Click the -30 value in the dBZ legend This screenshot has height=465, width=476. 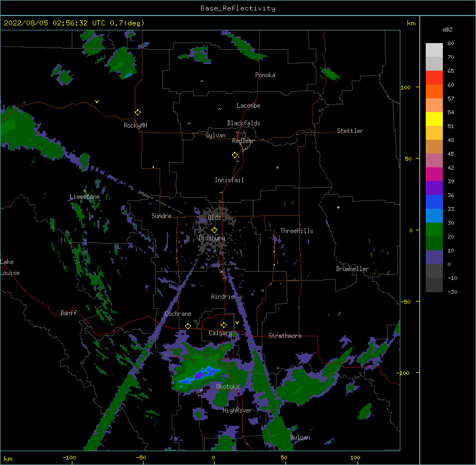click(x=452, y=292)
